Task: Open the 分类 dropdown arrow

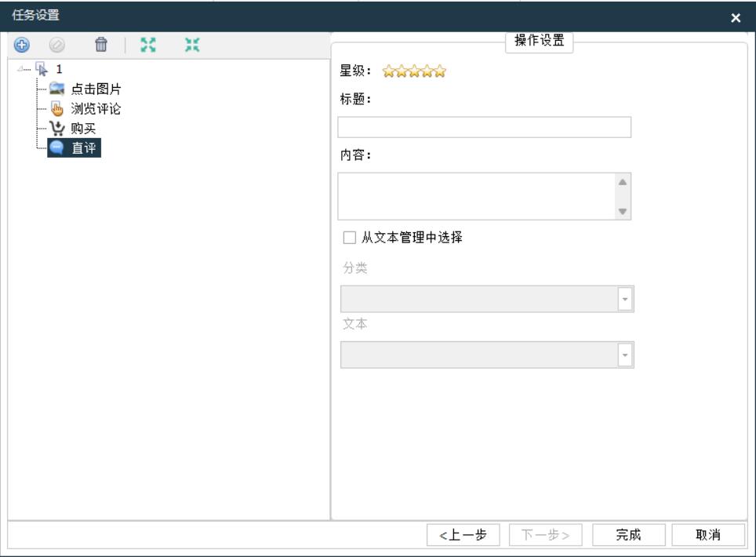Action: 625,299
